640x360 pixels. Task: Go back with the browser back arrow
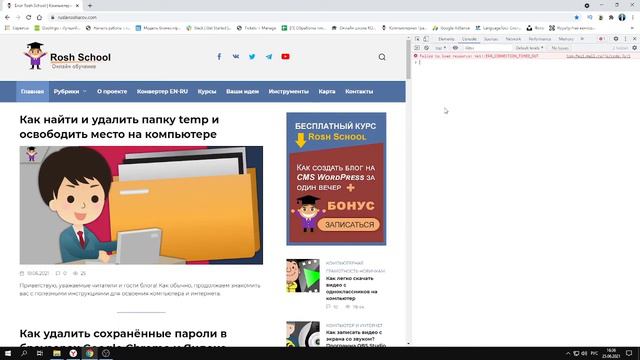click(7, 18)
